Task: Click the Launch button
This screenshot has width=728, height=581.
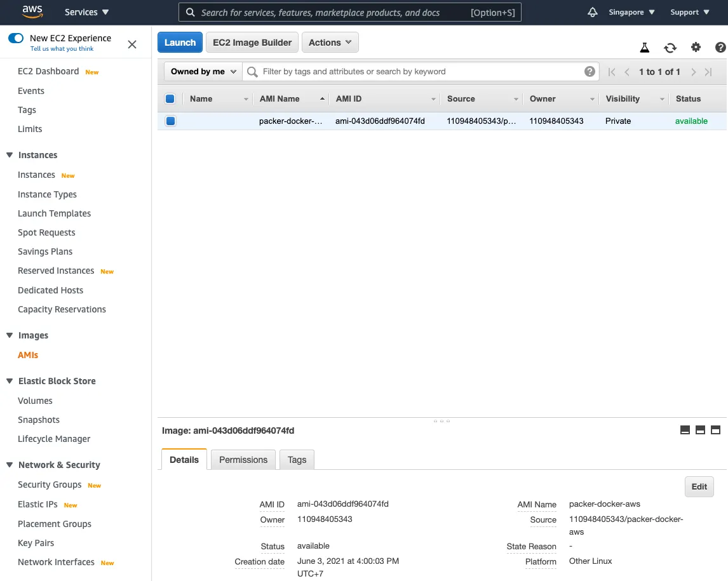Action: pyautogui.click(x=180, y=43)
